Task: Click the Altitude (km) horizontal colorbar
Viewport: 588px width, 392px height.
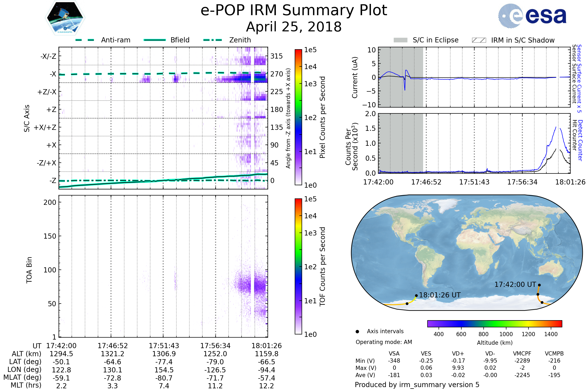Action: pyautogui.click(x=494, y=324)
